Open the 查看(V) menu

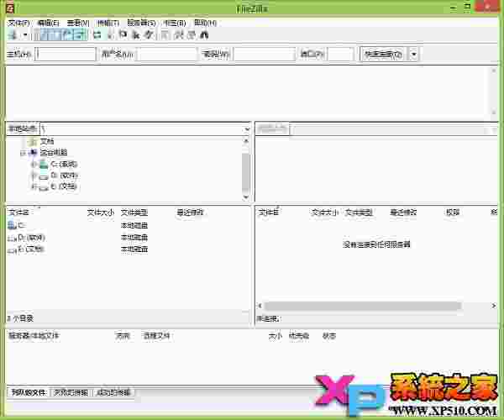point(78,23)
